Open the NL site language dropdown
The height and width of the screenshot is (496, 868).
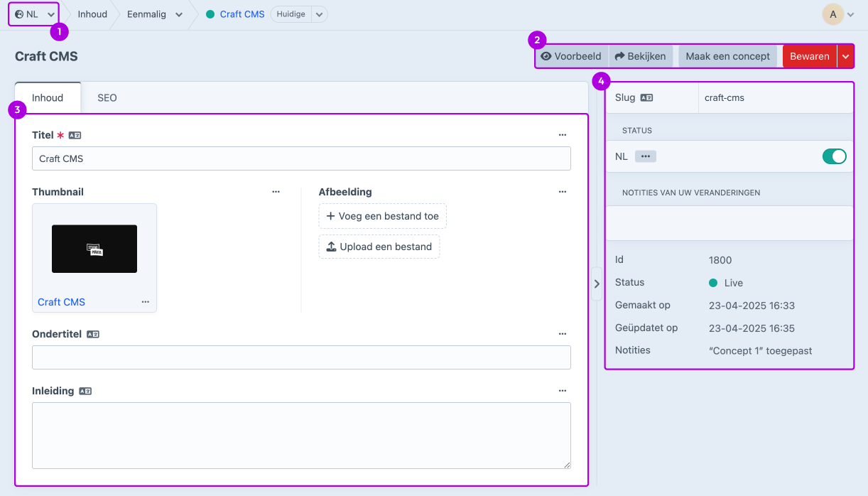[x=33, y=14]
